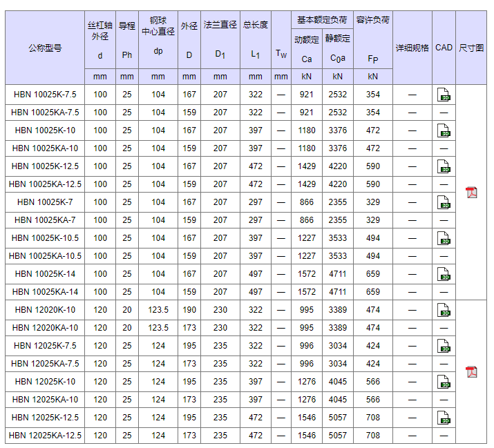Open CAD file icon for HBN 12025K-7.5

[x=444, y=346]
